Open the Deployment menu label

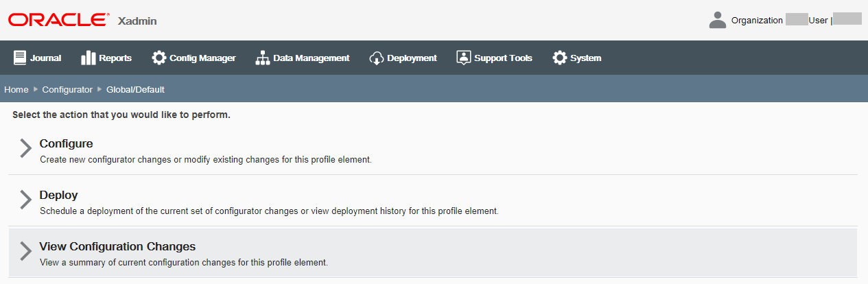point(412,58)
